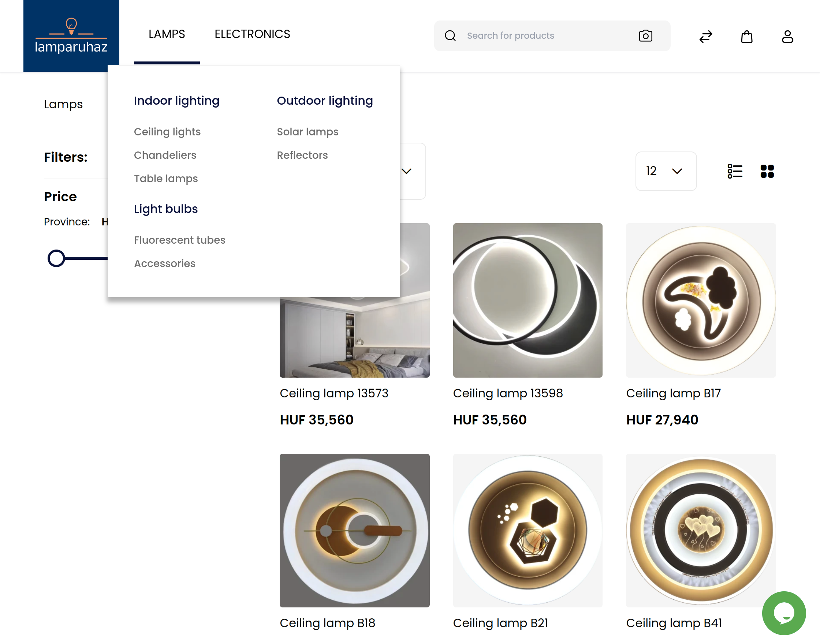This screenshot has height=644, width=820.
Task: Click Chandeliers subcategory link
Action: (164, 155)
